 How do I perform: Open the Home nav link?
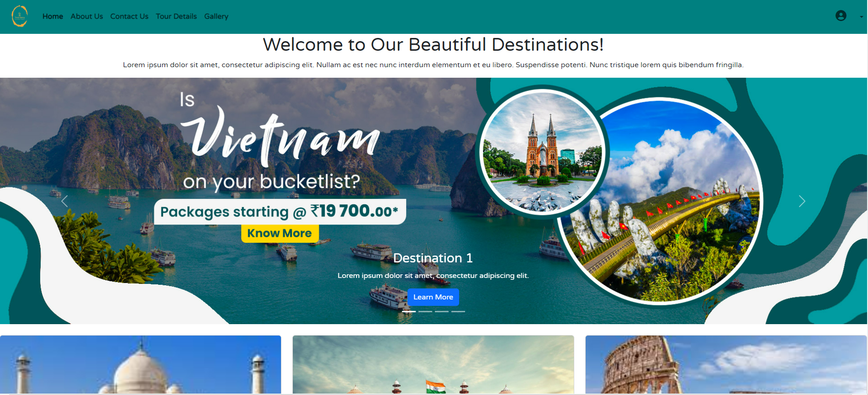(x=53, y=16)
